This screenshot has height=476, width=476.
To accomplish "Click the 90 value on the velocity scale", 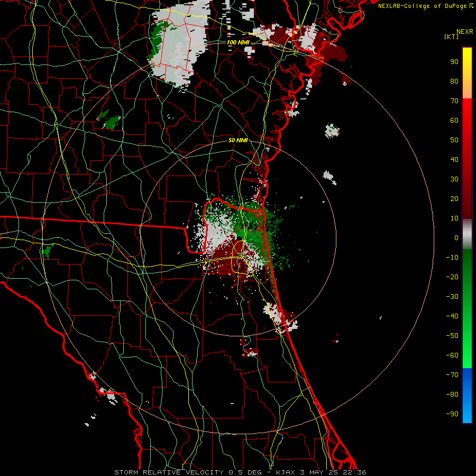I will pos(454,62).
